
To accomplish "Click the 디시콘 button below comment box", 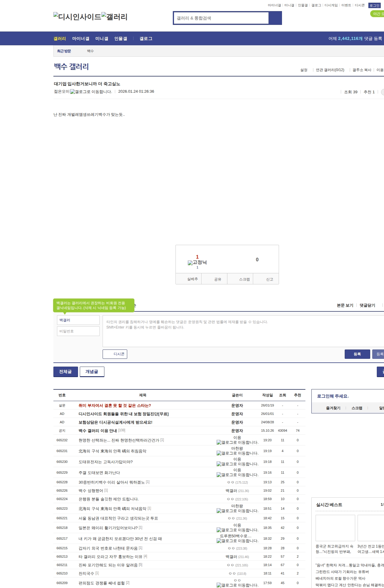I will (x=115, y=354).
